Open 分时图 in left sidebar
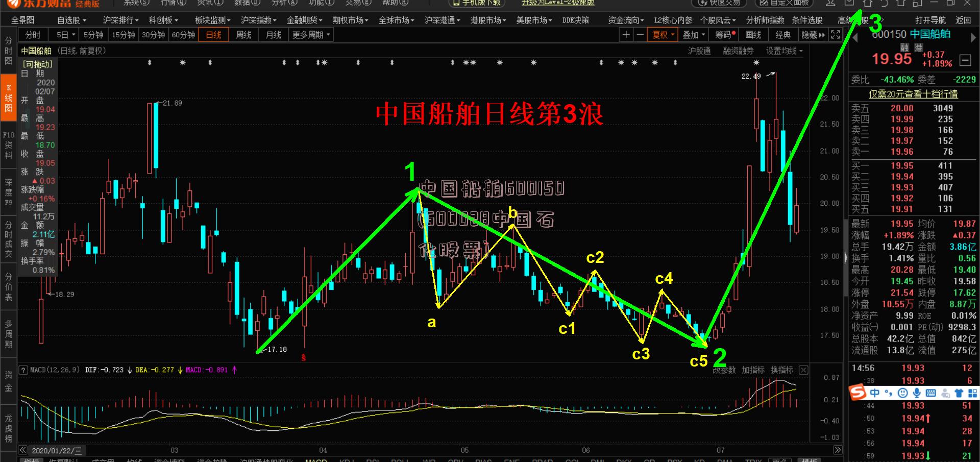Screen dimensions: 980x462 point(8,50)
